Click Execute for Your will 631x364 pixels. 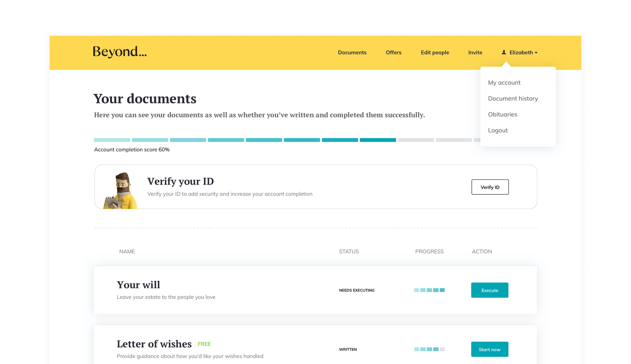pos(489,290)
